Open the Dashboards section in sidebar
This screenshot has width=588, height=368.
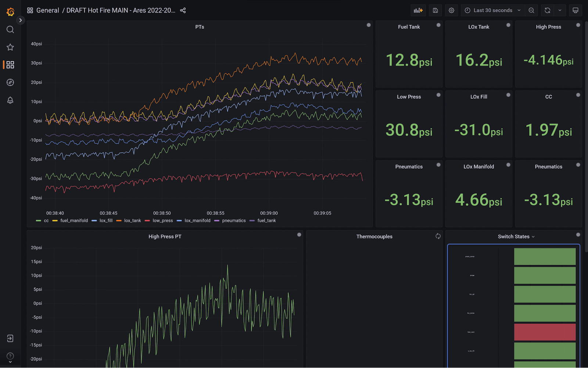(10, 65)
